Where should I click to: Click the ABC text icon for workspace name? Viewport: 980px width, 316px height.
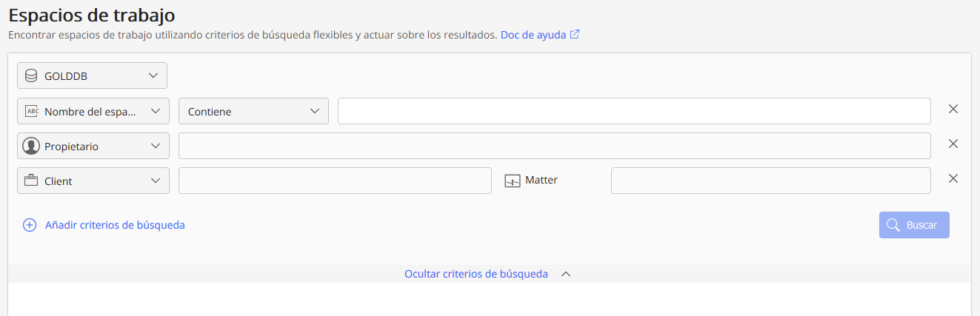tap(31, 111)
